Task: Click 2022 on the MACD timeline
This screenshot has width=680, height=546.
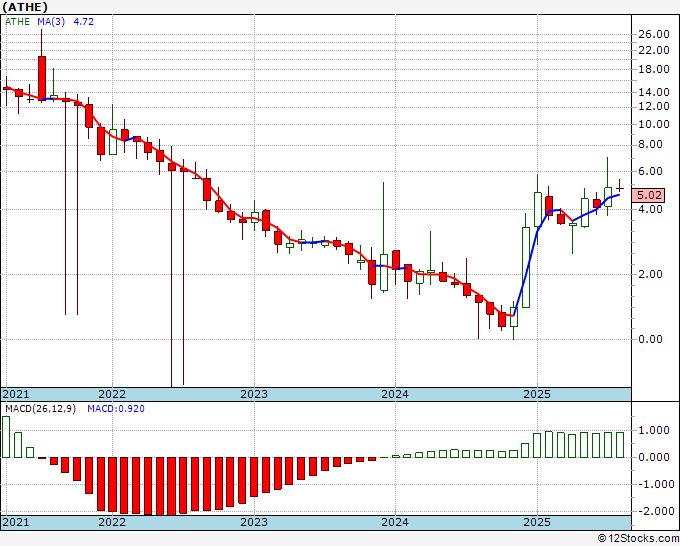Action: tap(112, 522)
